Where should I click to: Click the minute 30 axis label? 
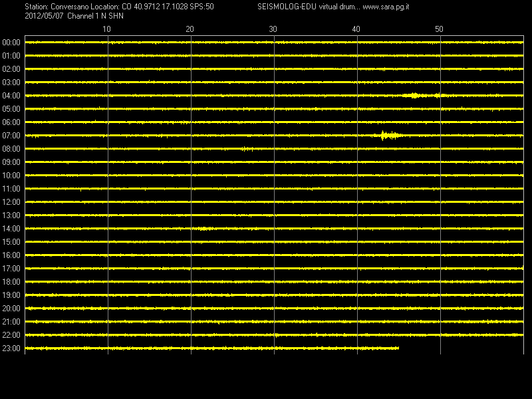[x=273, y=29]
